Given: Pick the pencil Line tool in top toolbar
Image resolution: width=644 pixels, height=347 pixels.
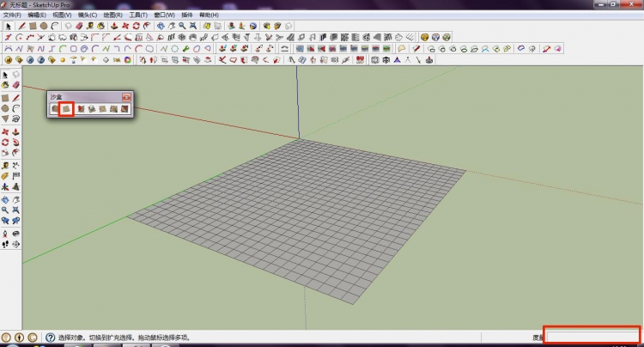Looking at the screenshot, I should coord(21,27).
